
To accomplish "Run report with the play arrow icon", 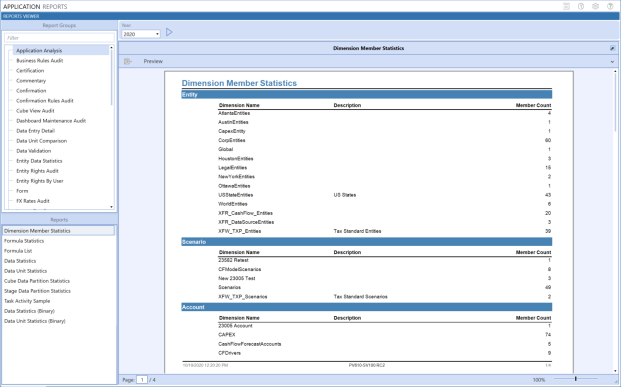I will click(169, 32).
